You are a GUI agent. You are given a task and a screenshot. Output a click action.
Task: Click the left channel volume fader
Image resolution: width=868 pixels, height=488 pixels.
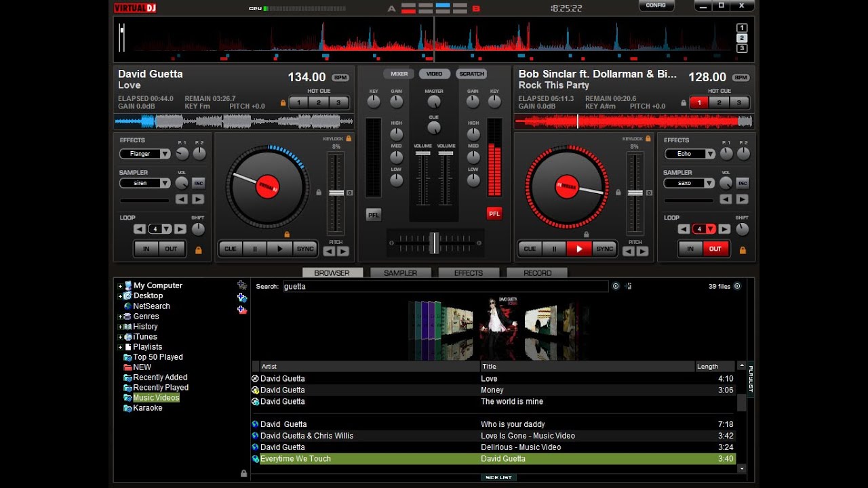(423, 154)
